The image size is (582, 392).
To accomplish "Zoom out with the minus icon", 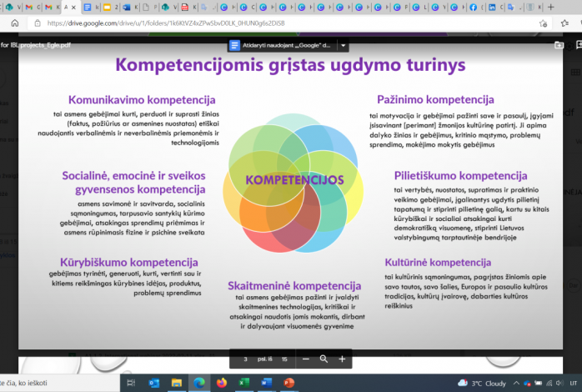I will tap(306, 359).
